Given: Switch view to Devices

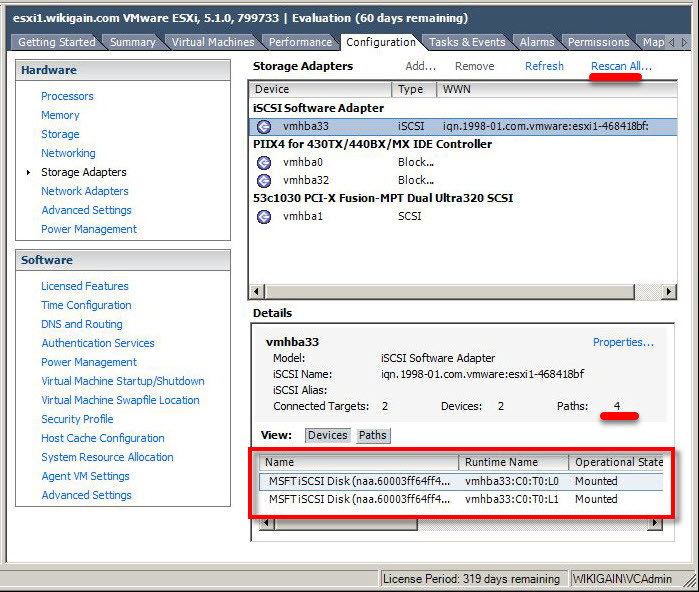Looking at the screenshot, I should (328, 435).
